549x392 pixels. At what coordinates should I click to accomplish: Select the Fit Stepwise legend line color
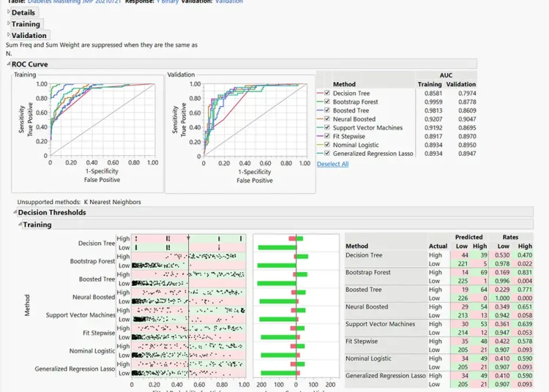tap(320, 137)
